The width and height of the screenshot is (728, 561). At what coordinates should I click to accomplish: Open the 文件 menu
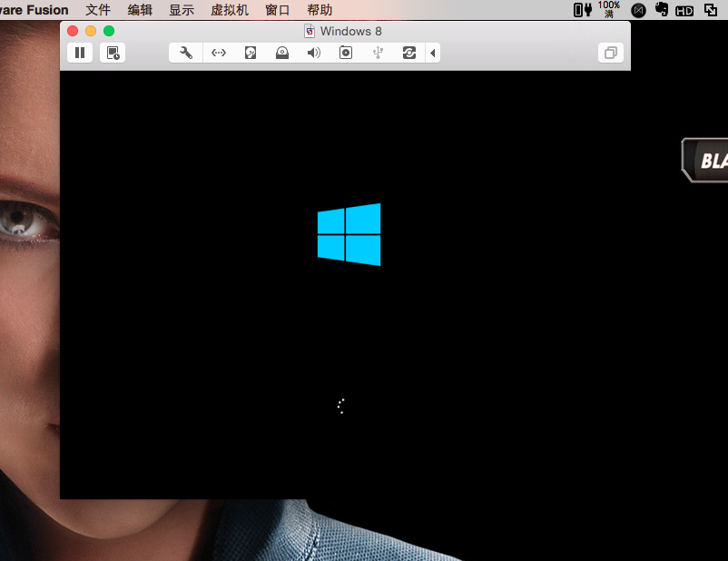click(x=98, y=10)
